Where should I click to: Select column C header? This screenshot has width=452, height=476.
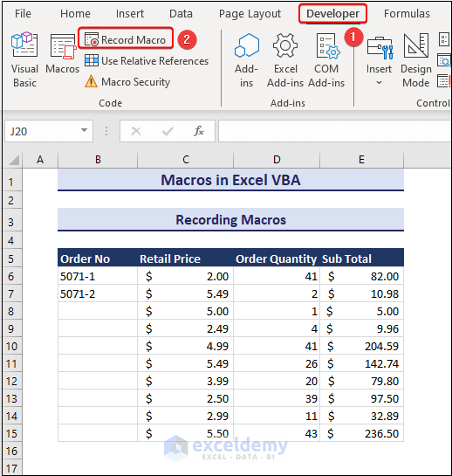(x=186, y=160)
